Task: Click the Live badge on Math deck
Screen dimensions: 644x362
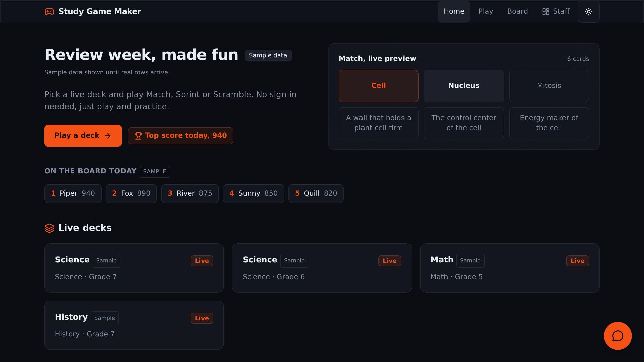Action: (x=577, y=261)
